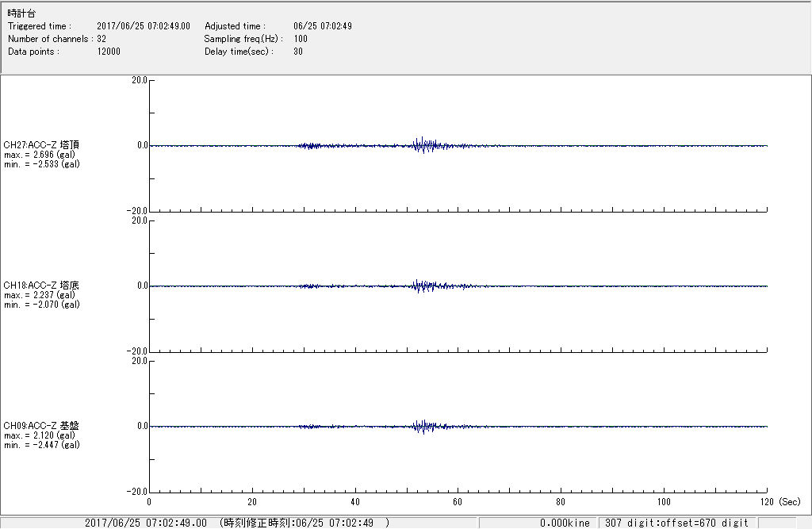This screenshot has height=529, width=812.
Task: Click the 時計台 title at top
Action: [21, 13]
